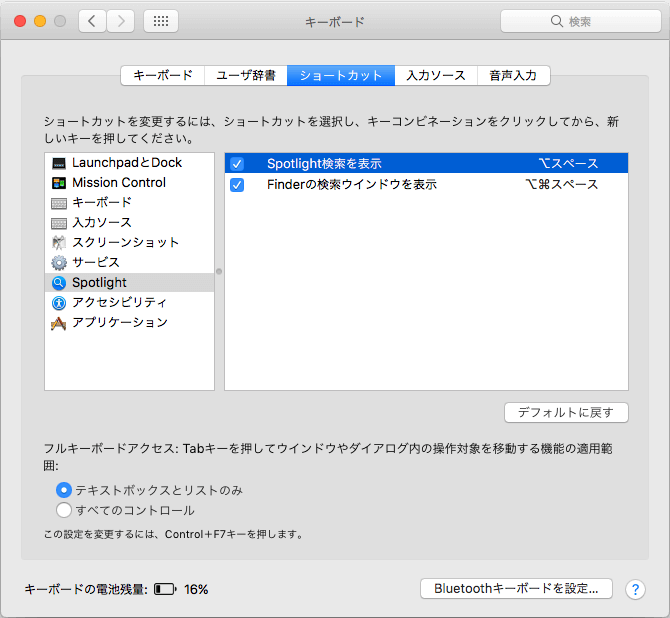The width and height of the screenshot is (670, 618).
Task: Open help with the question mark button
Action: [635, 589]
